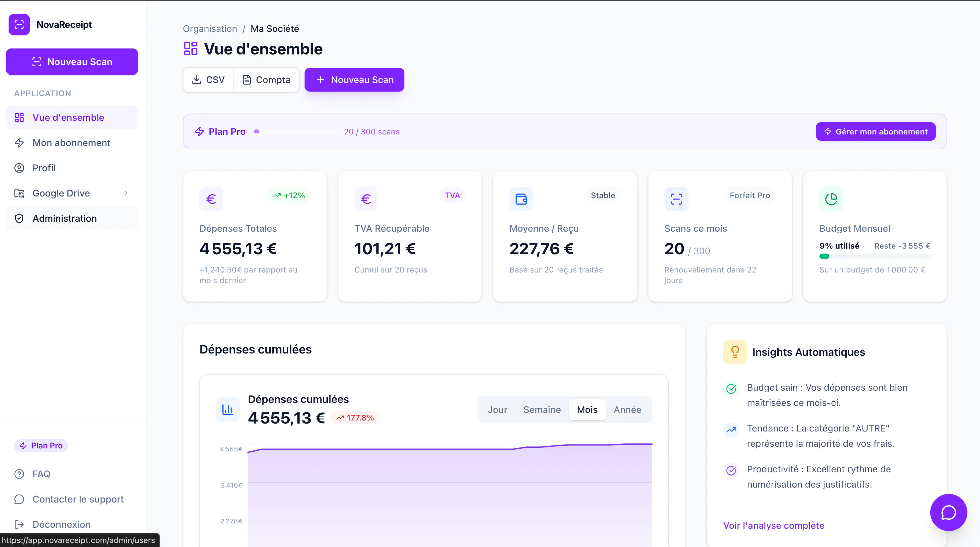
Task: Click the TVA tag badge
Action: 452,195
